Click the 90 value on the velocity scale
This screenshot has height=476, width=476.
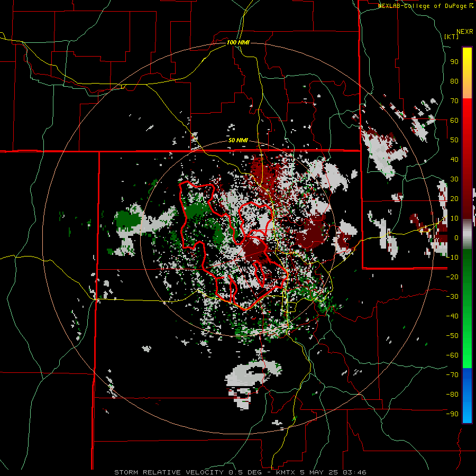pos(454,62)
